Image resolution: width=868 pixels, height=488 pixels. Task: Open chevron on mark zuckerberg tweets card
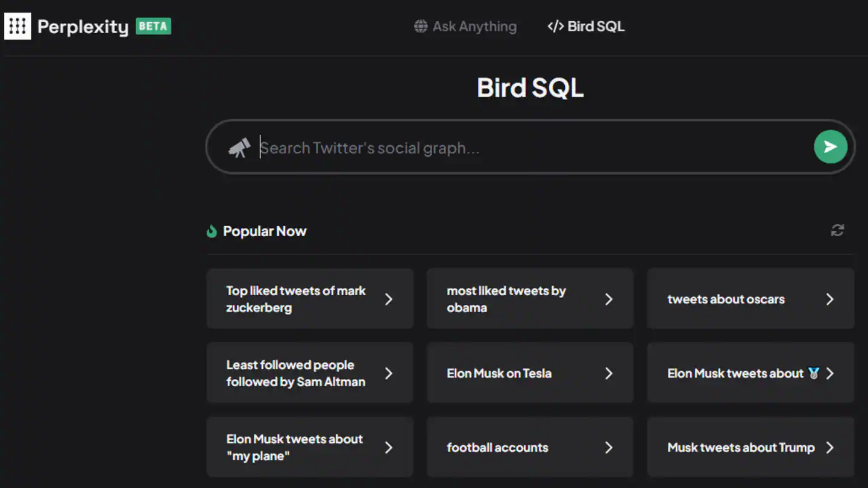[x=389, y=299]
